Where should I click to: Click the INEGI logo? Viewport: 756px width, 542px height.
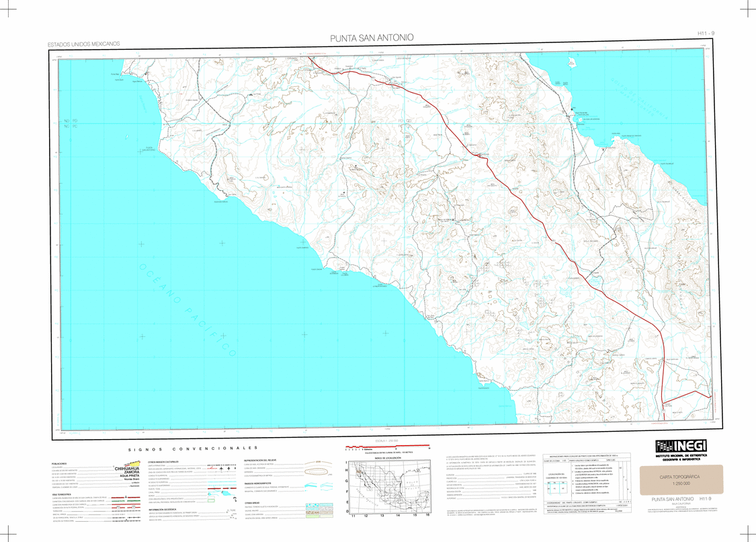681,446
